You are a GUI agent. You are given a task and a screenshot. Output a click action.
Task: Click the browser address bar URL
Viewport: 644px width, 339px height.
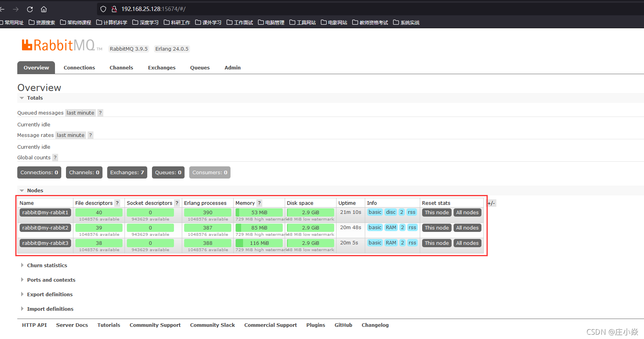[x=154, y=9]
